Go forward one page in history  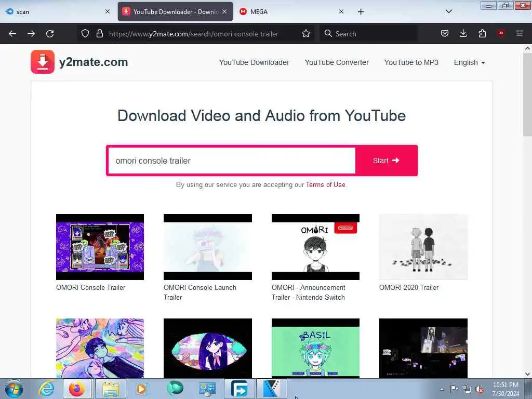coord(31,34)
